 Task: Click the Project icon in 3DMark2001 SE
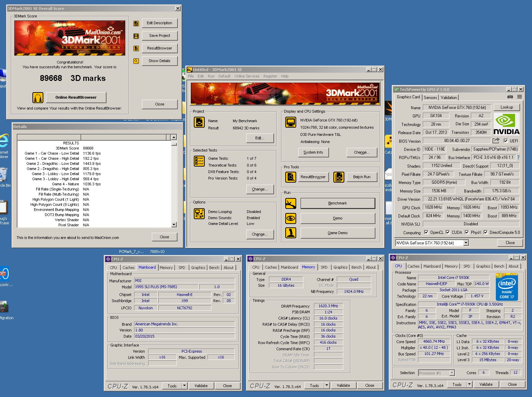point(199,122)
